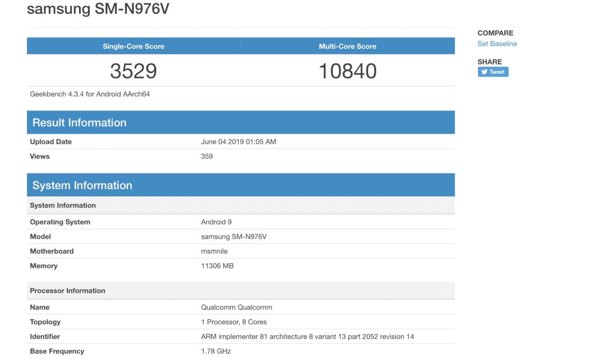The width and height of the screenshot is (613, 364).
Task: Click the Twitter bird icon on Tweet button
Action: (x=484, y=72)
